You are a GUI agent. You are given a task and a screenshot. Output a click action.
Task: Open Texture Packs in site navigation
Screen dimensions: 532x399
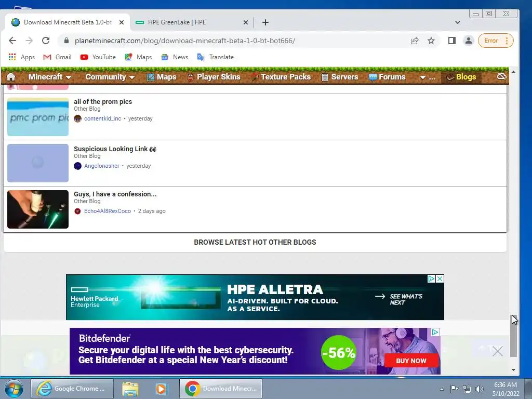(x=281, y=77)
